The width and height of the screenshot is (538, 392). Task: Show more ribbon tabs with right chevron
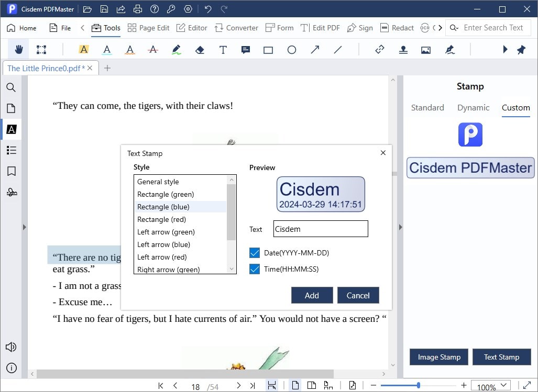point(440,28)
